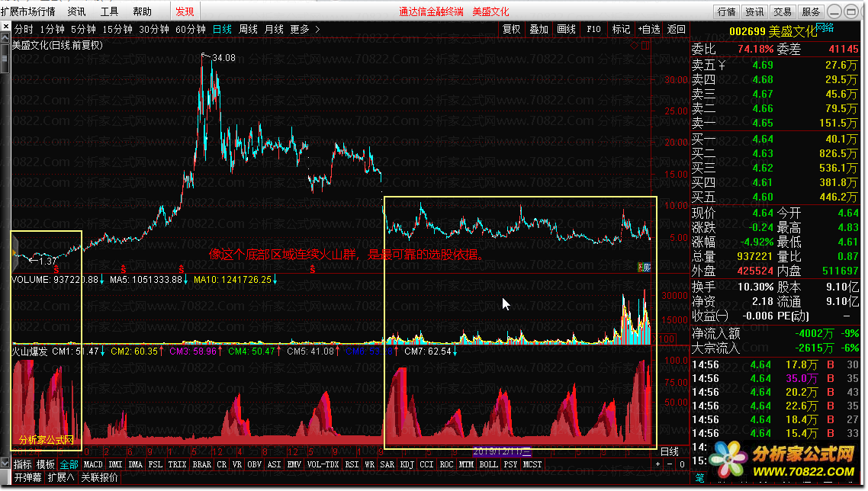
Task: Open the red 发现 menu item
Action: [185, 11]
